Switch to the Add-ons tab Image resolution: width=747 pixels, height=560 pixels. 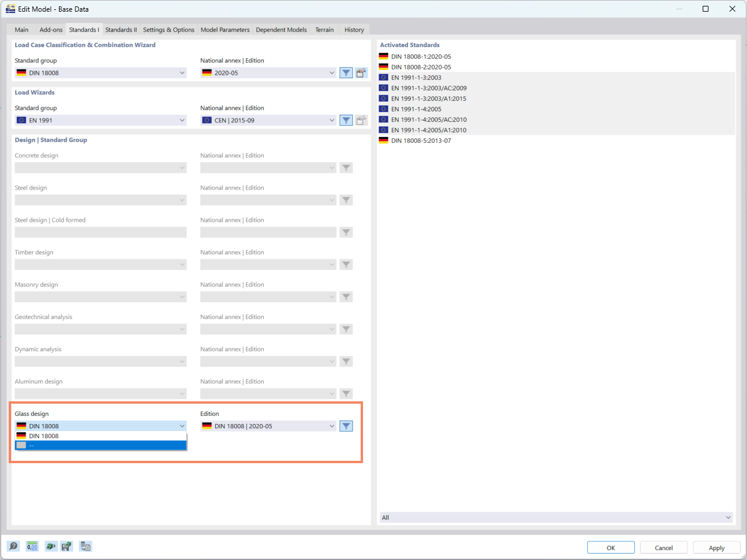click(51, 29)
